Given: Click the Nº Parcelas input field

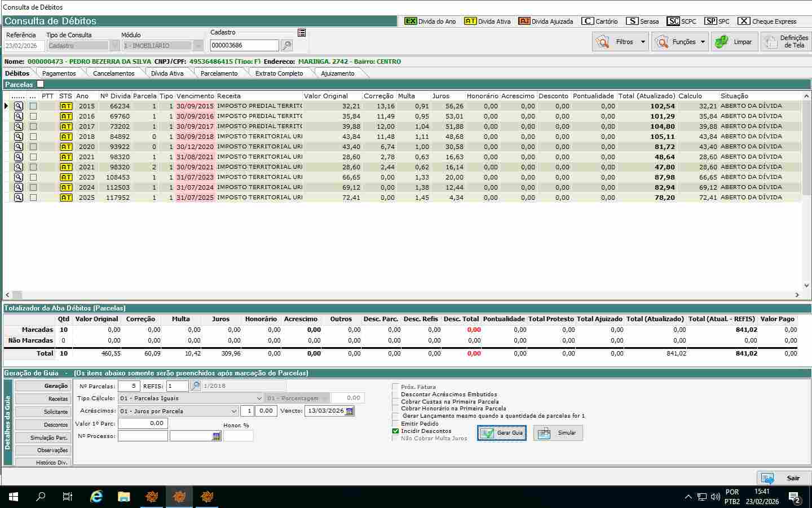Looking at the screenshot, I should 129,386.
